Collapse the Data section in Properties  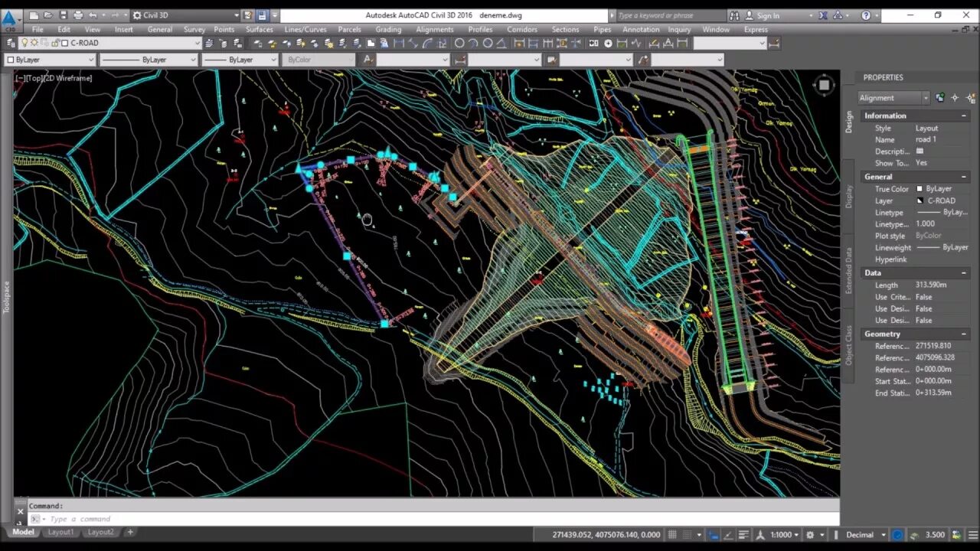(964, 273)
